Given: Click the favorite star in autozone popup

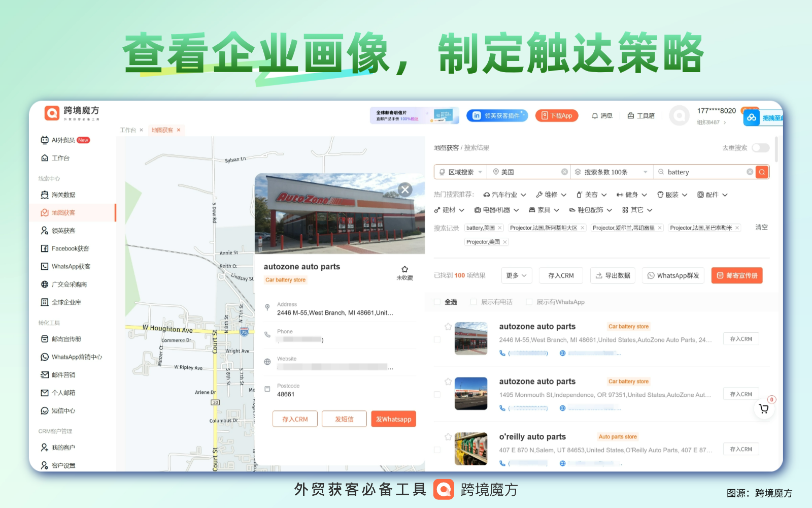Looking at the screenshot, I should click(x=404, y=269).
